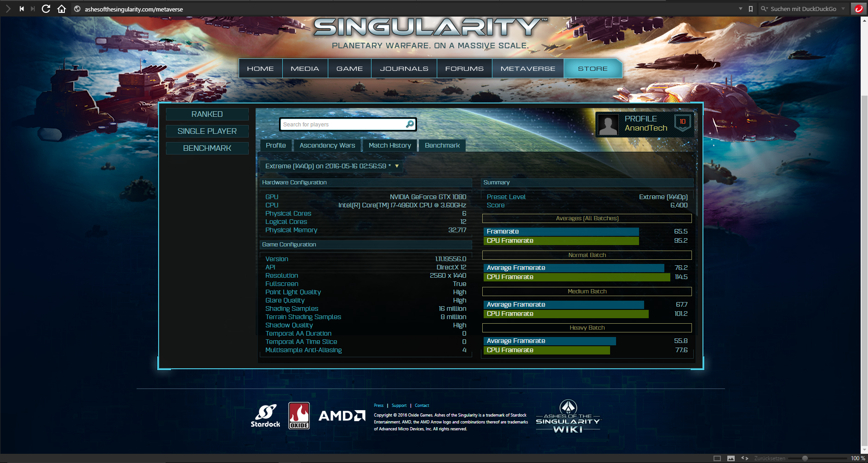Open the MEDIA navigation item

pyautogui.click(x=305, y=69)
